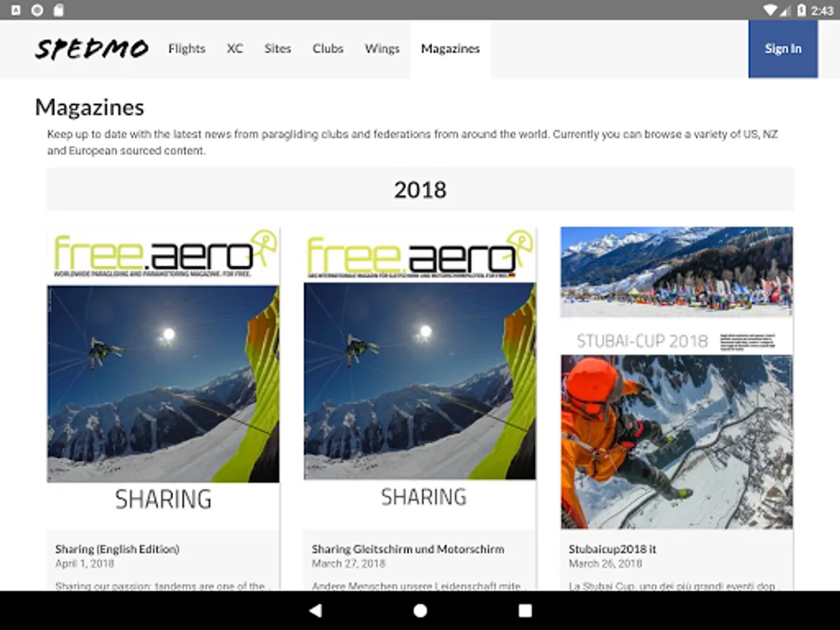Tap the Android recent apps button
This screenshot has height=630, width=840.
coord(525,610)
